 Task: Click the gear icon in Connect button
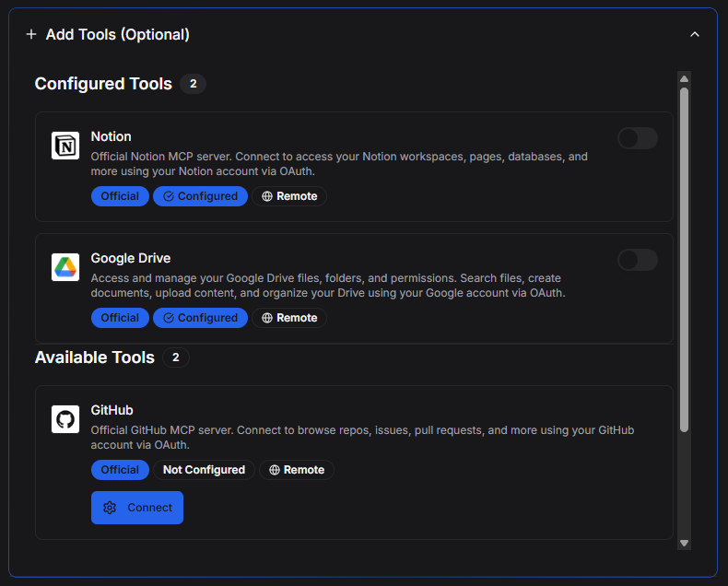tap(111, 508)
